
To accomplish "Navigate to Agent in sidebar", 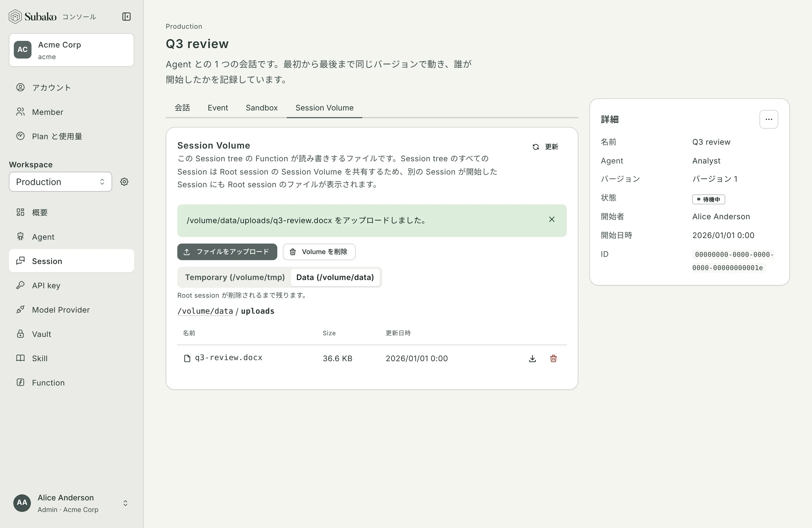I will click(x=71, y=237).
